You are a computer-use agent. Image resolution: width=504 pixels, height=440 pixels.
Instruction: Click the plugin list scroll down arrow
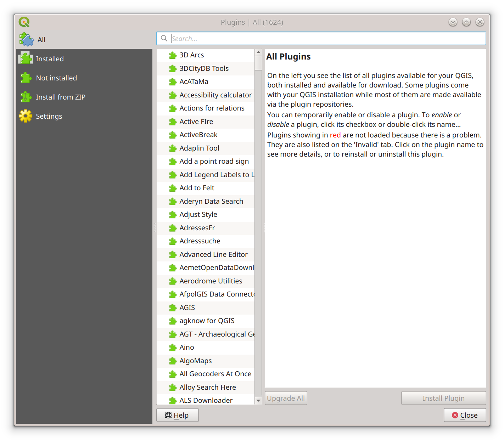[258, 401]
